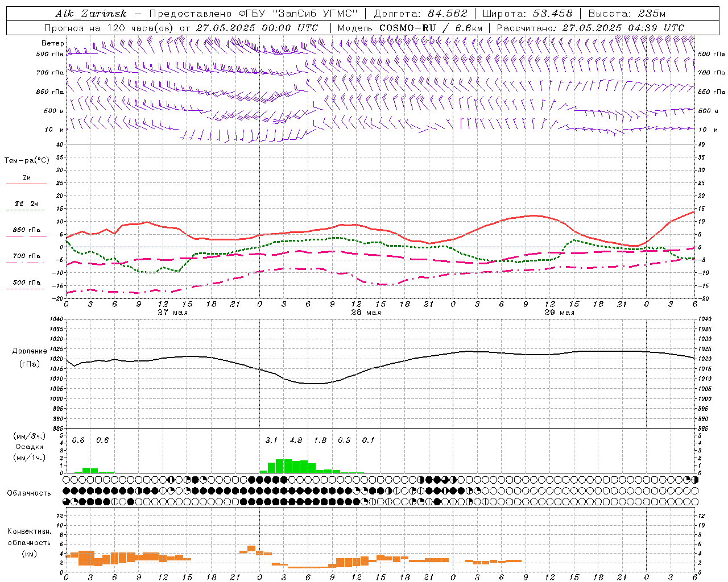Click the tallest green precipitation bar on 28 мая

tap(280, 466)
